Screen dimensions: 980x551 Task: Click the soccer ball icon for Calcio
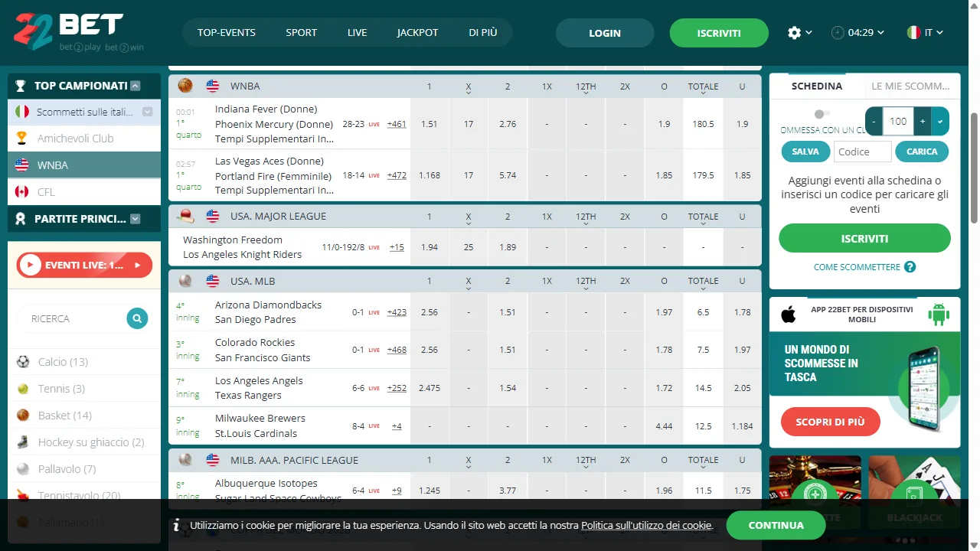tap(23, 362)
